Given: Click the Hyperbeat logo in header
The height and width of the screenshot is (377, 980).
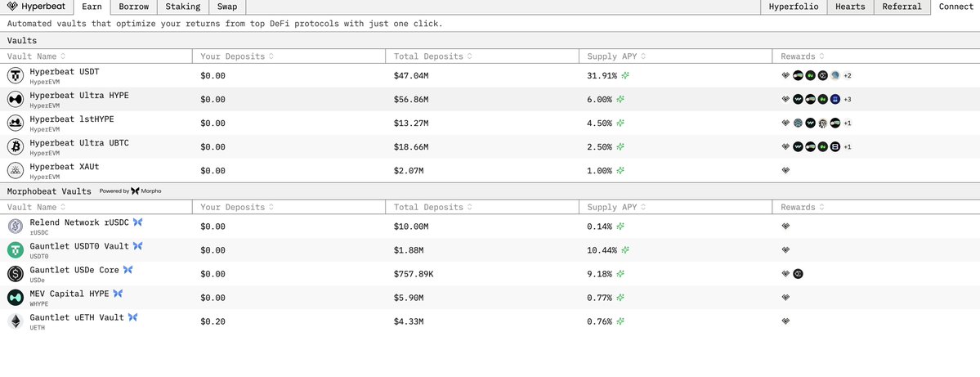Looking at the screenshot, I should (37, 7).
